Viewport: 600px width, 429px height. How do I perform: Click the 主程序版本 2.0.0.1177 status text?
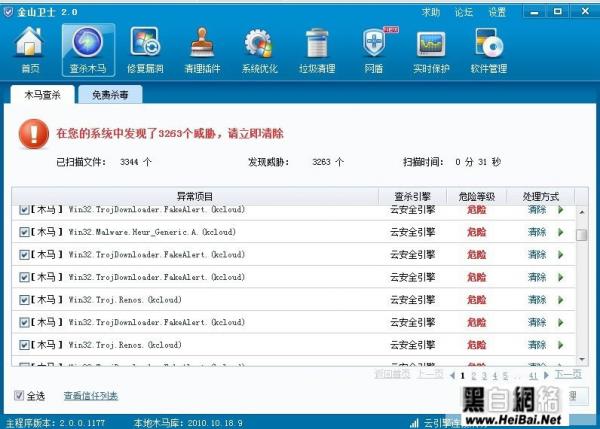(x=55, y=423)
